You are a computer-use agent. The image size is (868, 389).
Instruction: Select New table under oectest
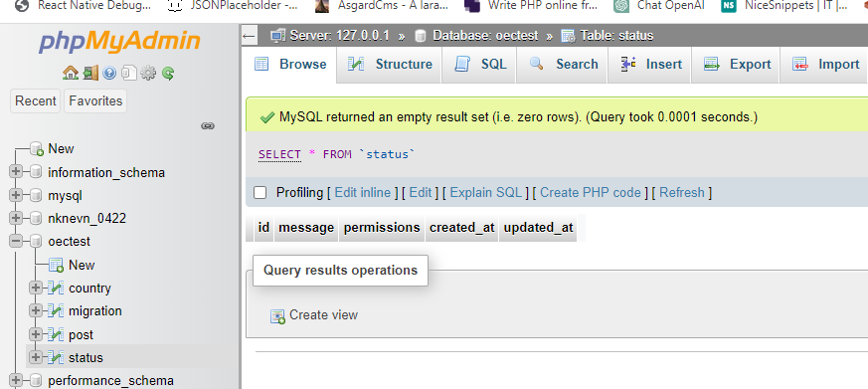[82, 265]
